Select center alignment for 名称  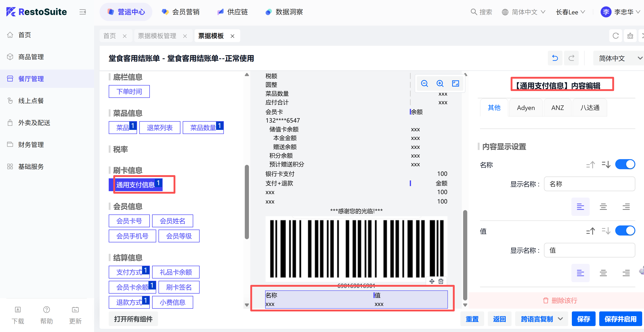coord(603,206)
